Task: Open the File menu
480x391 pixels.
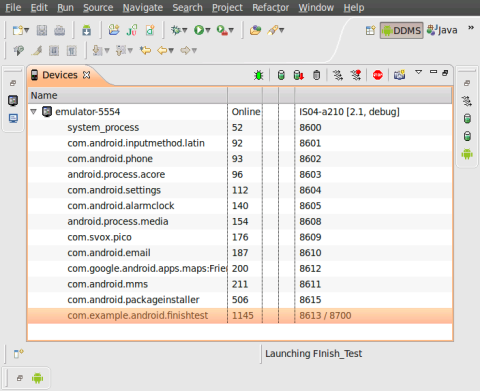Action: 13,7
